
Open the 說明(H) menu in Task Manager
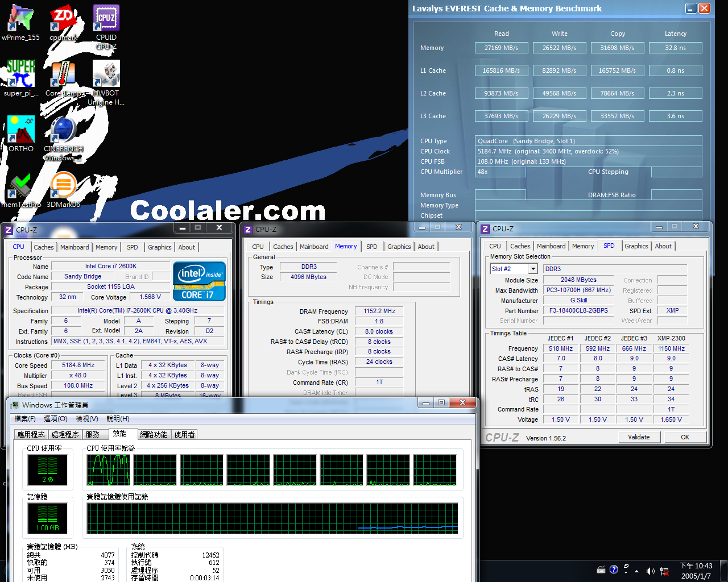pyautogui.click(x=118, y=419)
